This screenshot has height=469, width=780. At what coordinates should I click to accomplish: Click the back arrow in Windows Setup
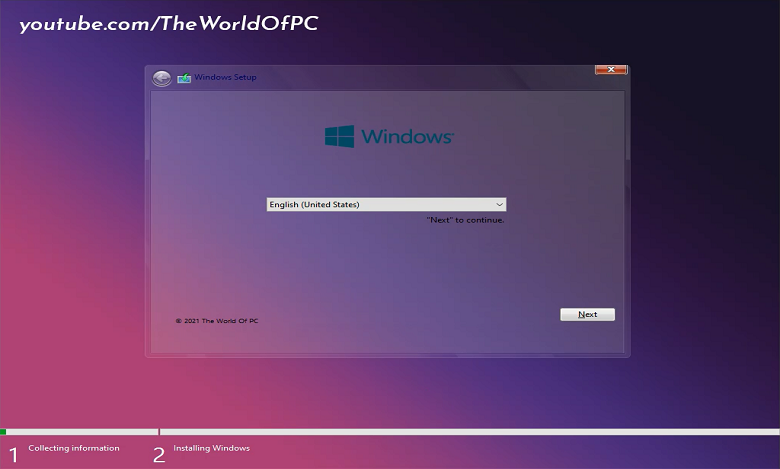click(162, 78)
